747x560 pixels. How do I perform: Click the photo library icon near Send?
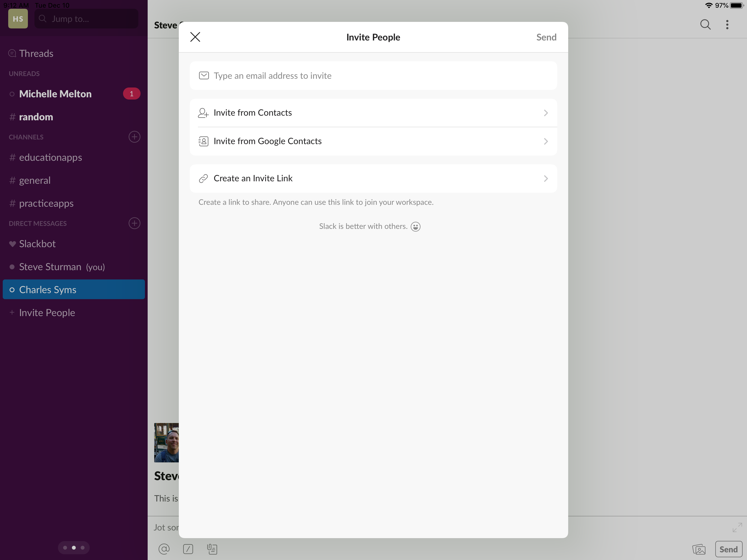tap(699, 549)
